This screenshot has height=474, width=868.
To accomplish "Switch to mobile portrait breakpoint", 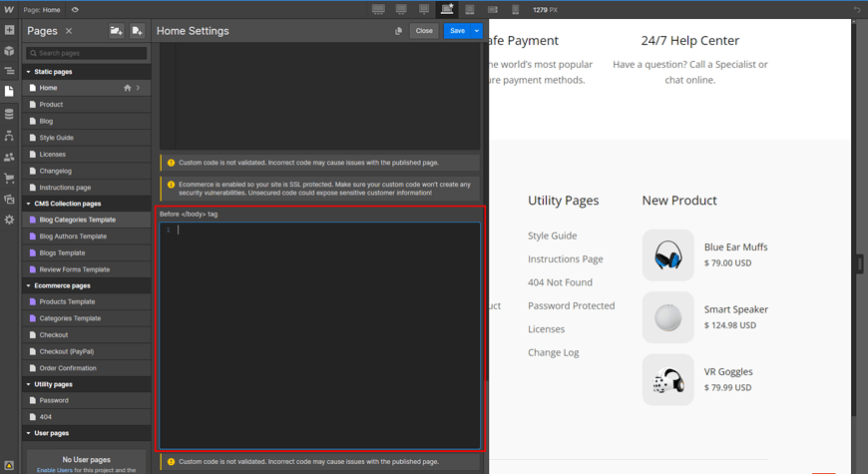I will [516, 9].
